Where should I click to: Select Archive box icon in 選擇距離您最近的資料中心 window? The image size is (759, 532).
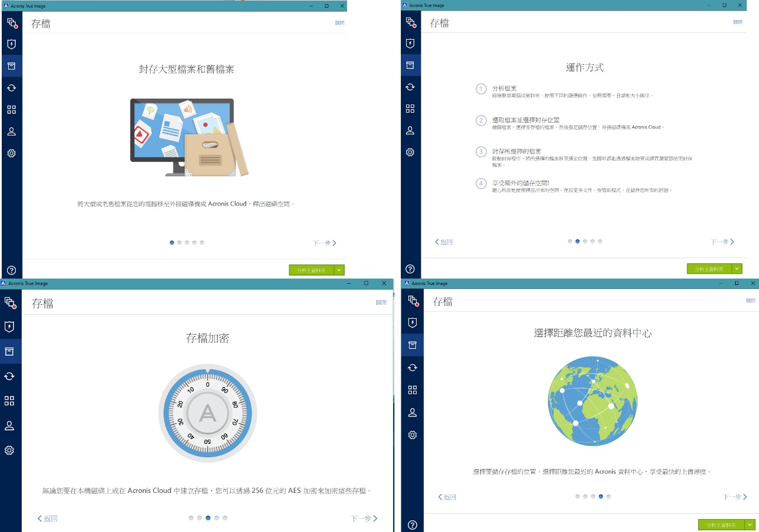413,345
